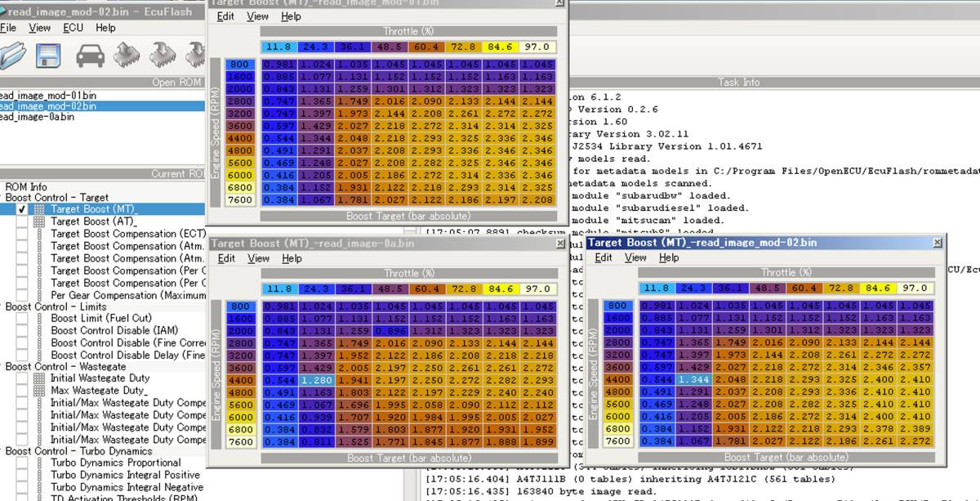
Task: Open View menu in read_image_mod-02.bin window
Action: pos(635,257)
